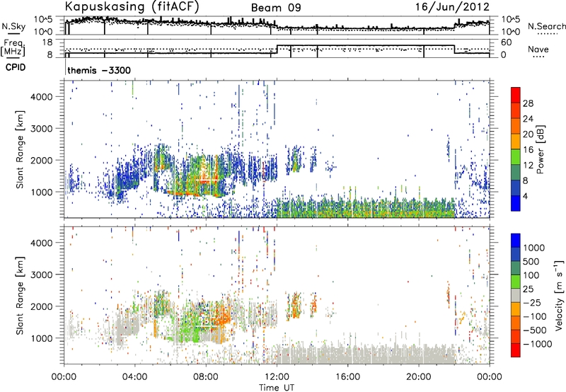Image resolution: width=566 pixels, height=392 pixels.
Task: Select the 60 Nave axis tick label
Action: coord(507,42)
